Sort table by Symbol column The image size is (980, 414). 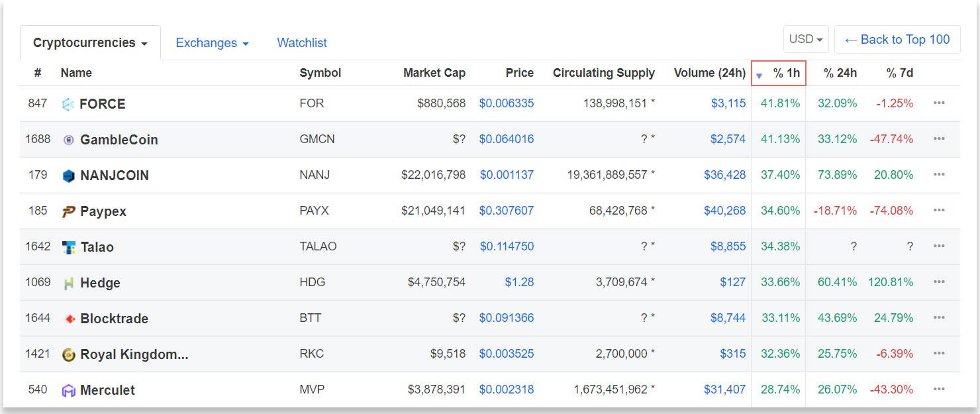[x=320, y=73]
